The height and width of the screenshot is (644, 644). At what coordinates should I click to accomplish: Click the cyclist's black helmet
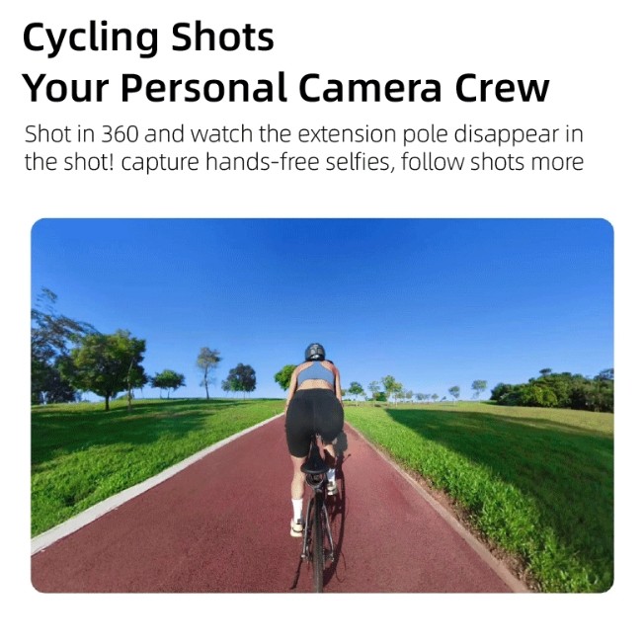coord(315,353)
